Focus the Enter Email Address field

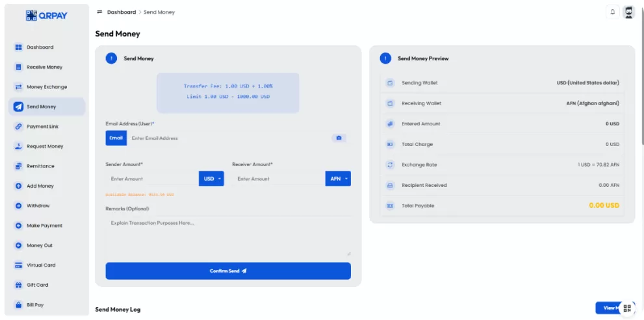(x=227, y=138)
